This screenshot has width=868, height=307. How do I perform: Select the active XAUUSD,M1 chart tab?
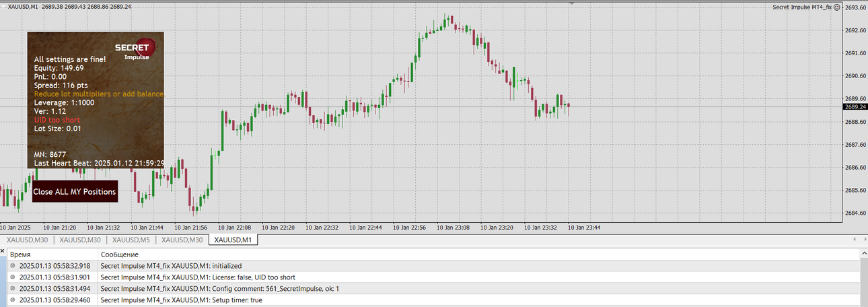point(233,240)
